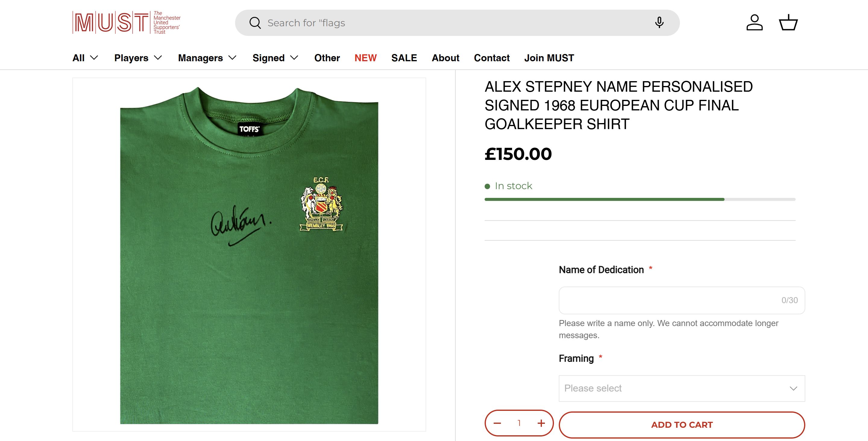868x441 pixels.
Task: Open the shopping basket icon
Action: [788, 23]
